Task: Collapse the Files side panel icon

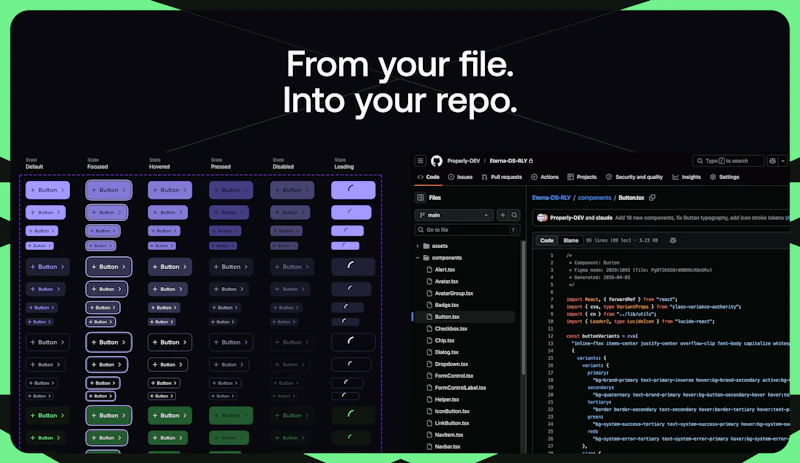Action: click(x=420, y=198)
